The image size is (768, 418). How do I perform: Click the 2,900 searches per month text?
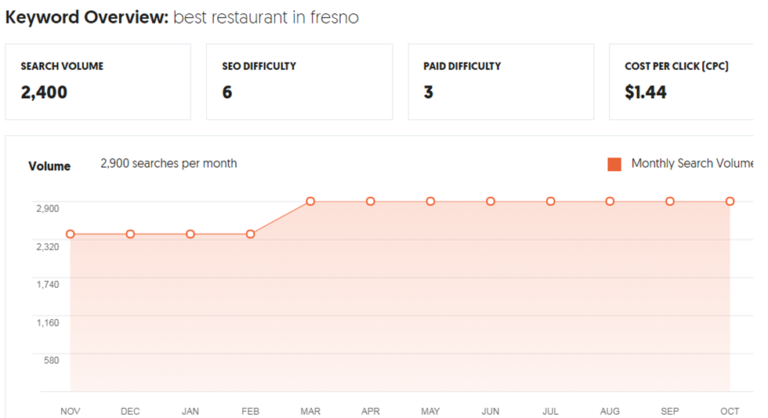tap(168, 163)
